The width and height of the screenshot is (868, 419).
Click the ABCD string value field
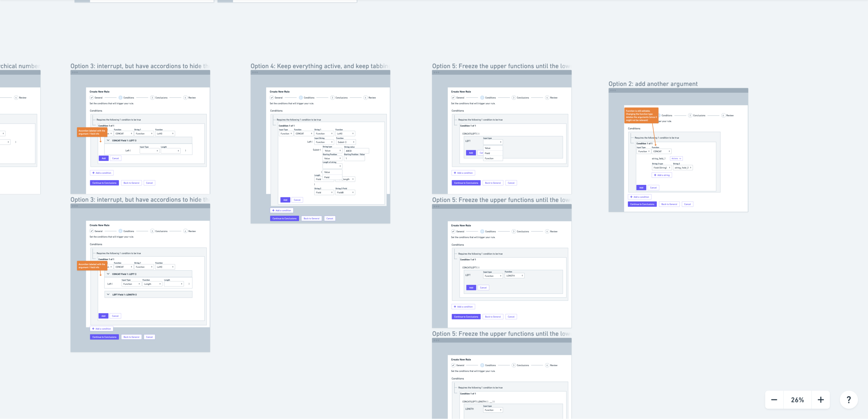pyautogui.click(x=356, y=151)
